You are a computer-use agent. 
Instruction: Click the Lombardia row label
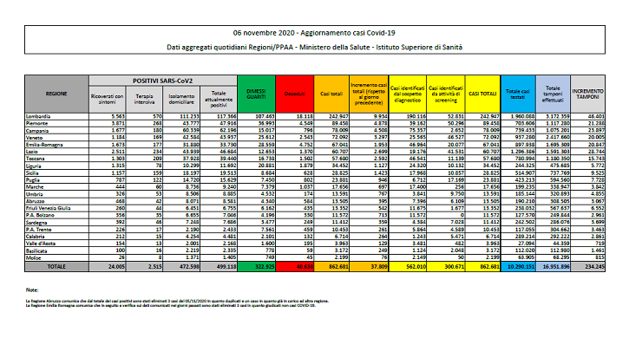(x=38, y=114)
